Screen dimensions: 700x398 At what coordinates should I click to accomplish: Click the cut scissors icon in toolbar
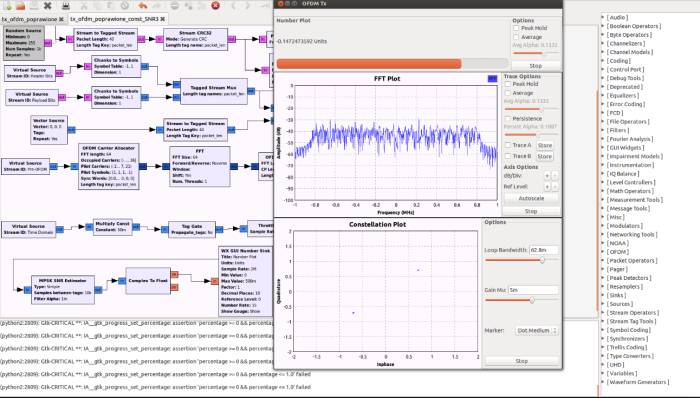tap(83, 6)
